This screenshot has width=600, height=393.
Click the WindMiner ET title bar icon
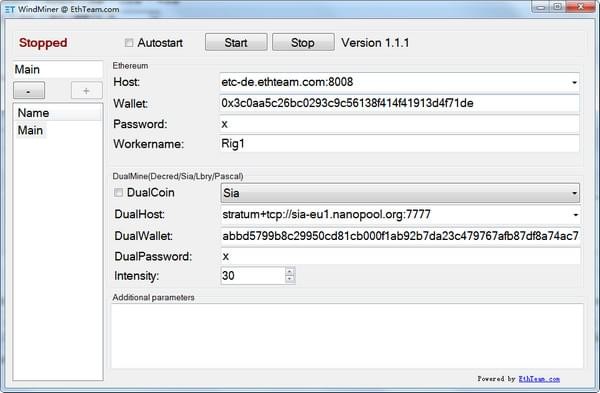(10, 9)
